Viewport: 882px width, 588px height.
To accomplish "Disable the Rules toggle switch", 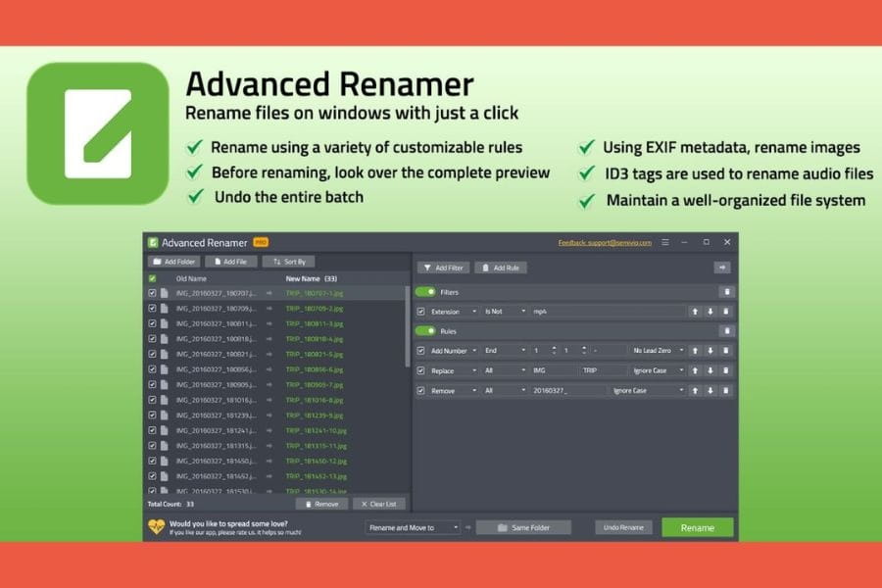I will click(425, 331).
